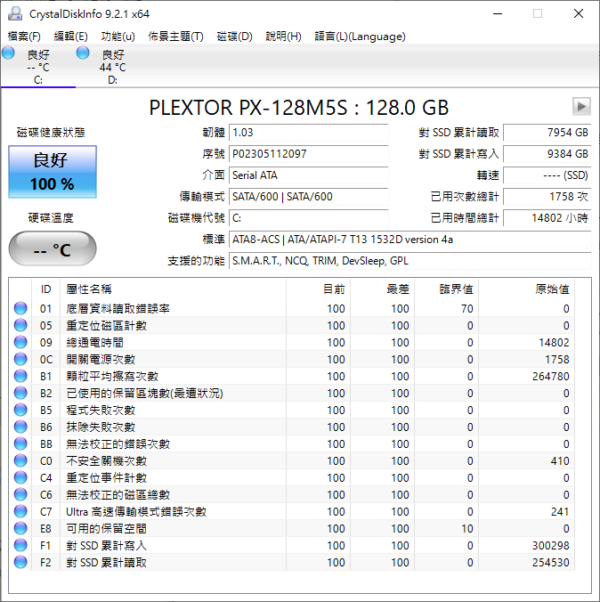600x602 pixels.
Task: Click the drive letter field showing C:
Action: pos(309,218)
